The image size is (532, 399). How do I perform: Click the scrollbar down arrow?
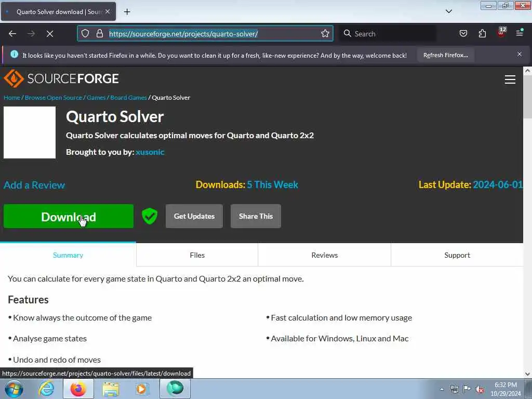527,374
